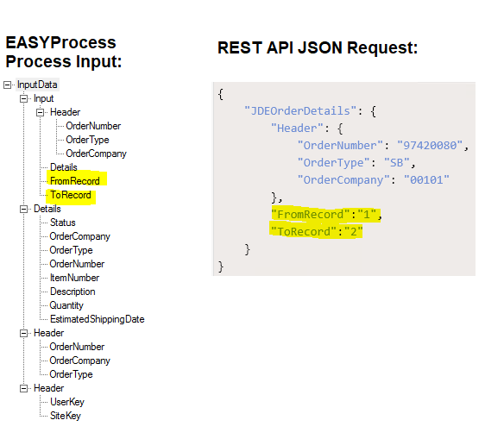Image resolution: width=504 pixels, height=439 pixels.
Task: Collapse the InputData root node
Action: pos(7,85)
